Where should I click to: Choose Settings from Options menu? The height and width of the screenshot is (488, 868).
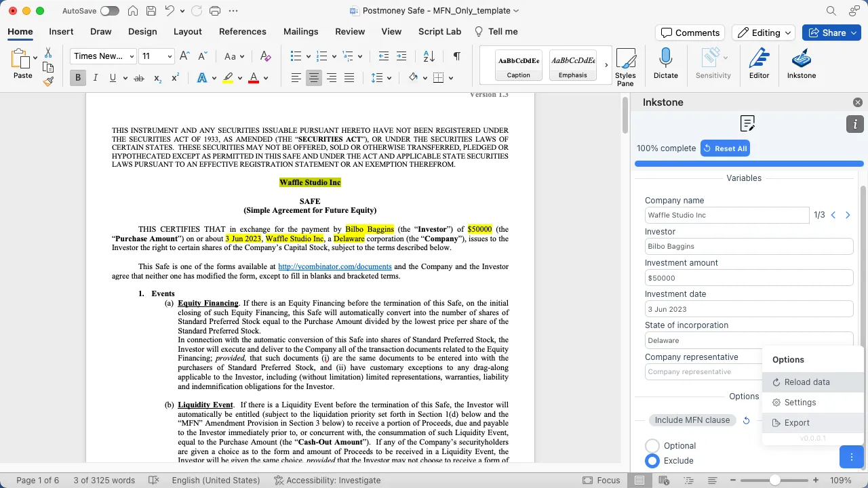coord(813,403)
